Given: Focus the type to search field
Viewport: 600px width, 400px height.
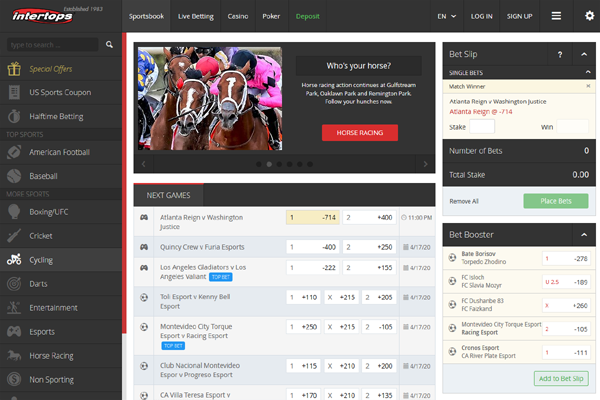Looking at the screenshot, I should point(52,45).
